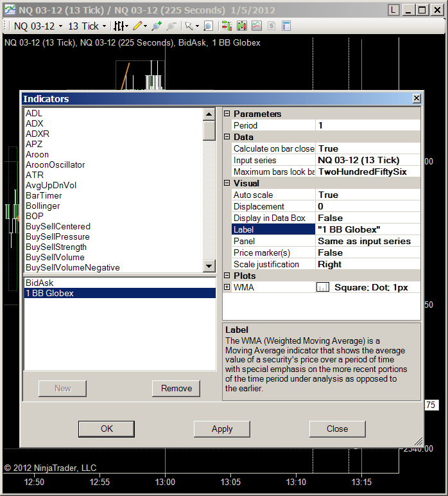The image size is (448, 496).
Task: Open dropdown arrow next to cursor tool
Action: click(198, 26)
